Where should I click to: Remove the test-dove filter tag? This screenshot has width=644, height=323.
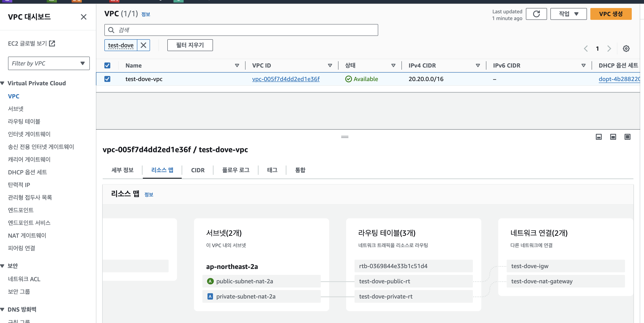pyautogui.click(x=143, y=45)
